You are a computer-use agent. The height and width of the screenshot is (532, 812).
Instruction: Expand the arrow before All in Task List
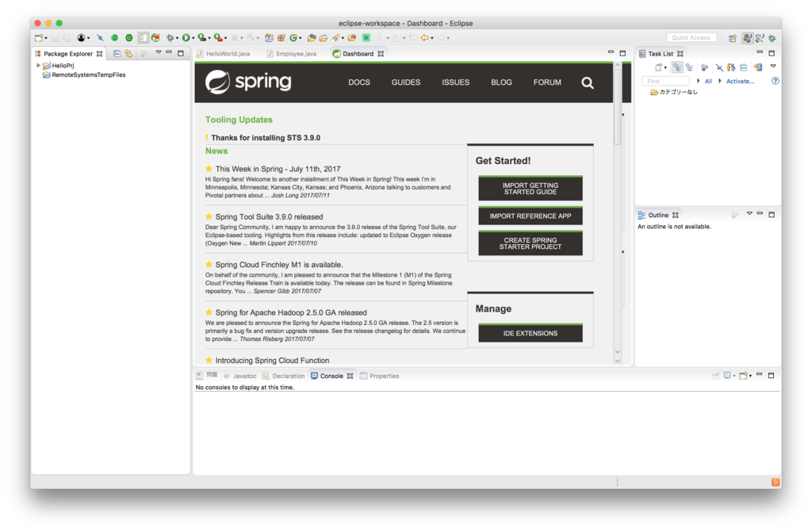pos(699,81)
